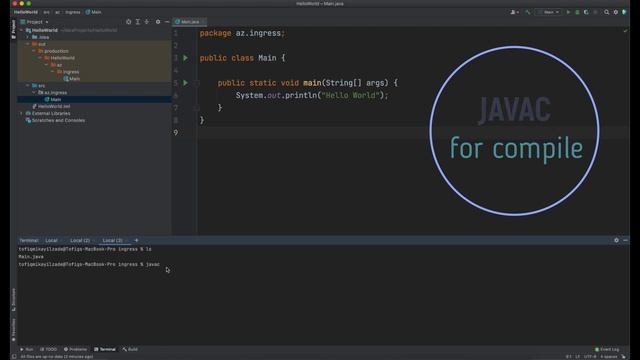Click the Stop button in top toolbar
Screen dimensions: 640x360
[596, 12]
